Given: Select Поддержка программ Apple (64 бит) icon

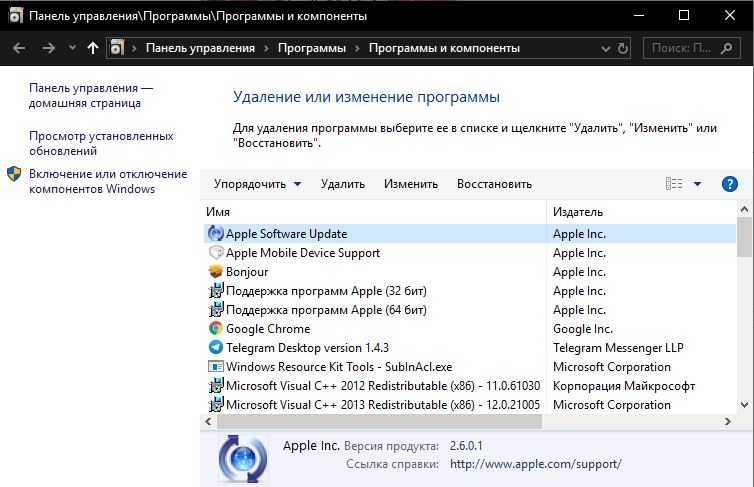Looking at the screenshot, I should [x=216, y=310].
